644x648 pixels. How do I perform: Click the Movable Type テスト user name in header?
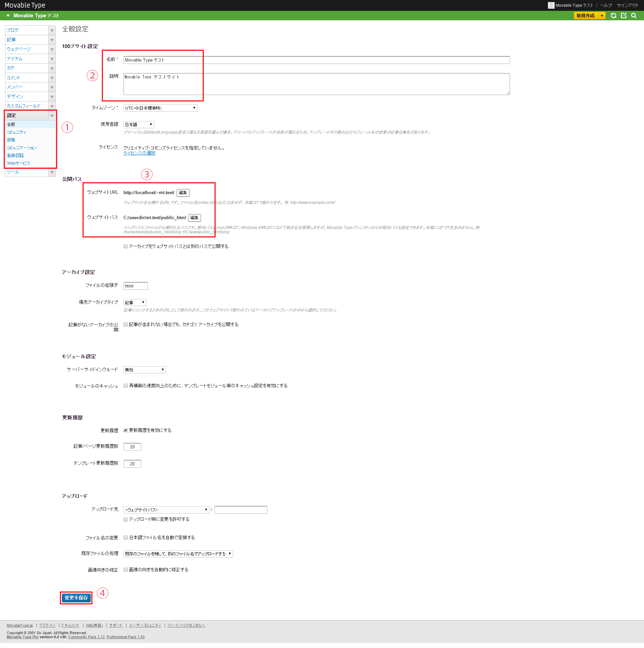click(574, 5)
